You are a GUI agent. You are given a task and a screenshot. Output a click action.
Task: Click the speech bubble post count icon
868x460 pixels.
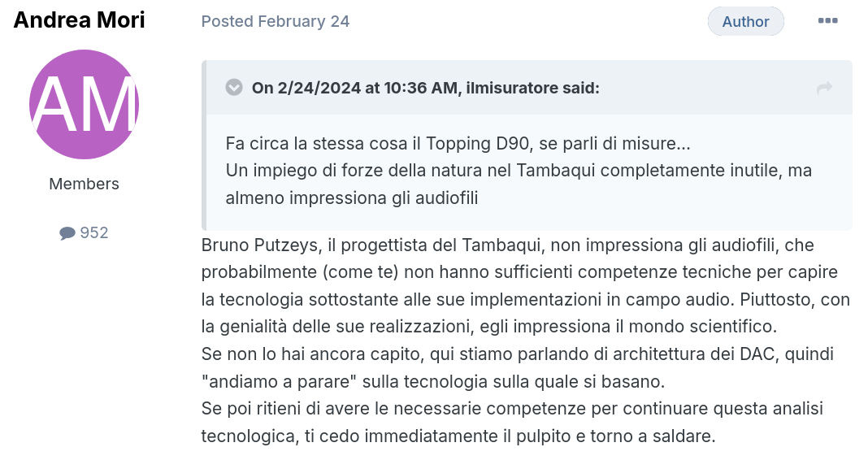pyautogui.click(x=67, y=233)
